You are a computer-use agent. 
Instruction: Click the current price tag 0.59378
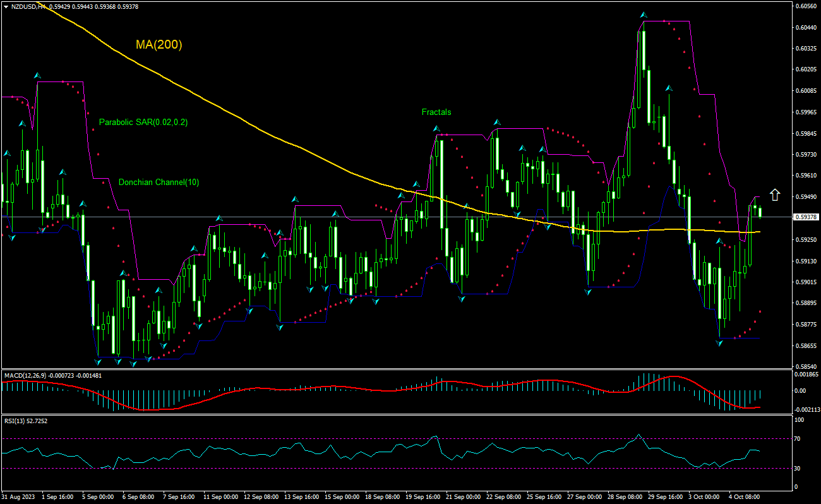click(806, 217)
